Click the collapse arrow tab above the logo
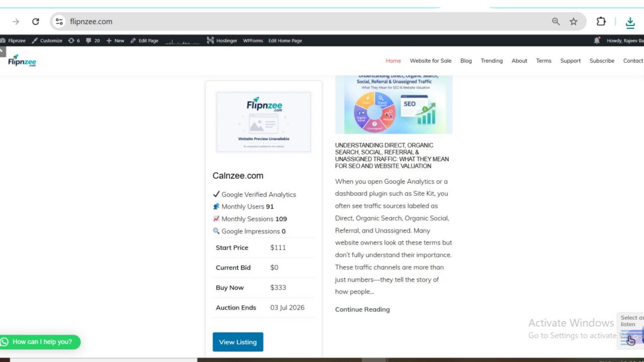The image size is (644, 362). [3, 51]
